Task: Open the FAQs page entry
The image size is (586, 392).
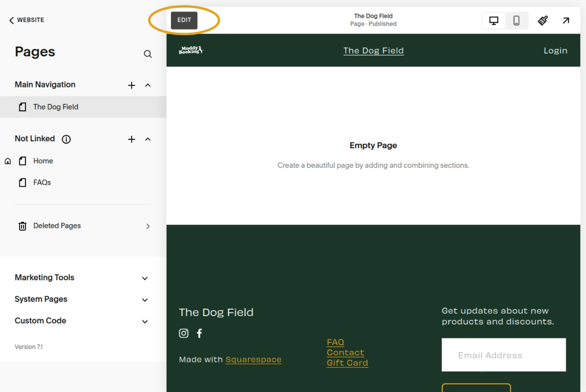Action: click(42, 182)
